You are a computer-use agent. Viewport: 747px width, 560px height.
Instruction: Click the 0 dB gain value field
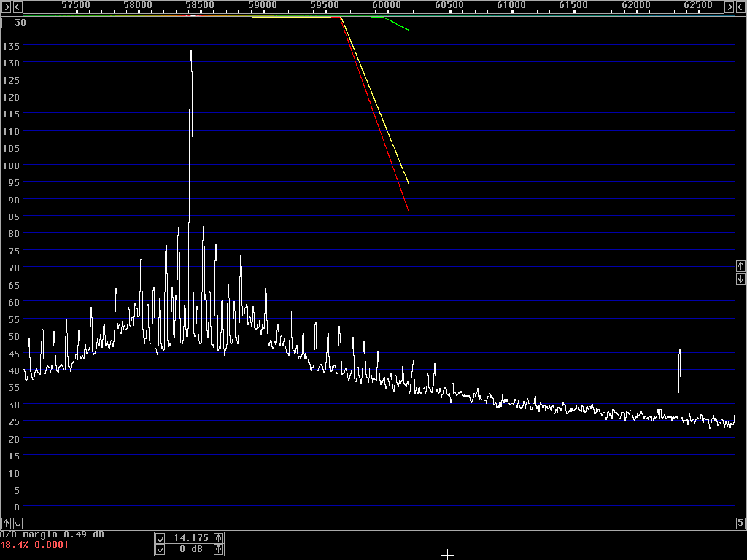pos(190,549)
